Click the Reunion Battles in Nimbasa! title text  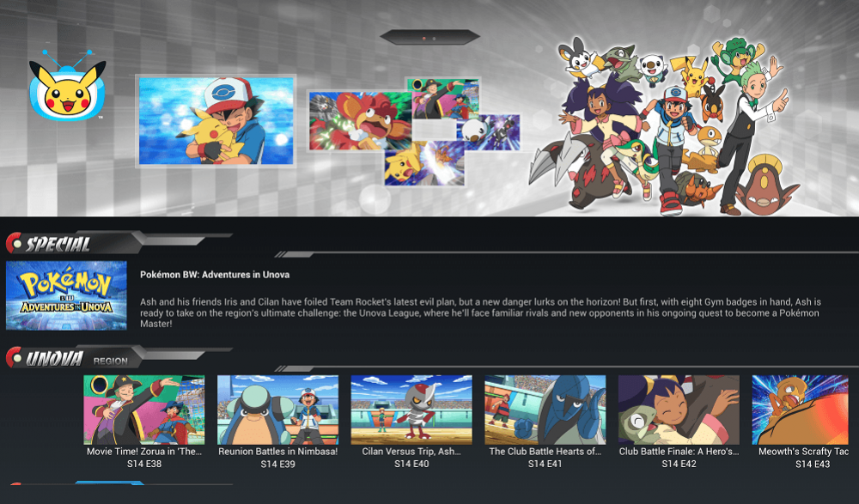[x=277, y=452]
